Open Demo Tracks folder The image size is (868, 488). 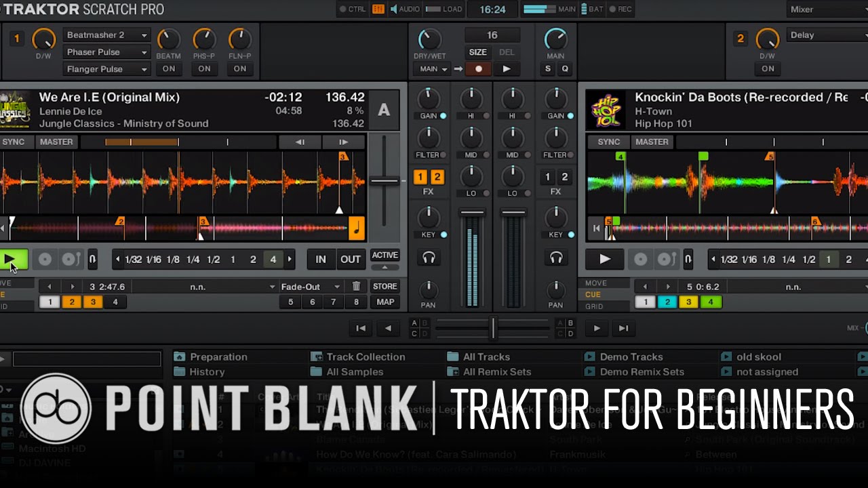(x=624, y=357)
